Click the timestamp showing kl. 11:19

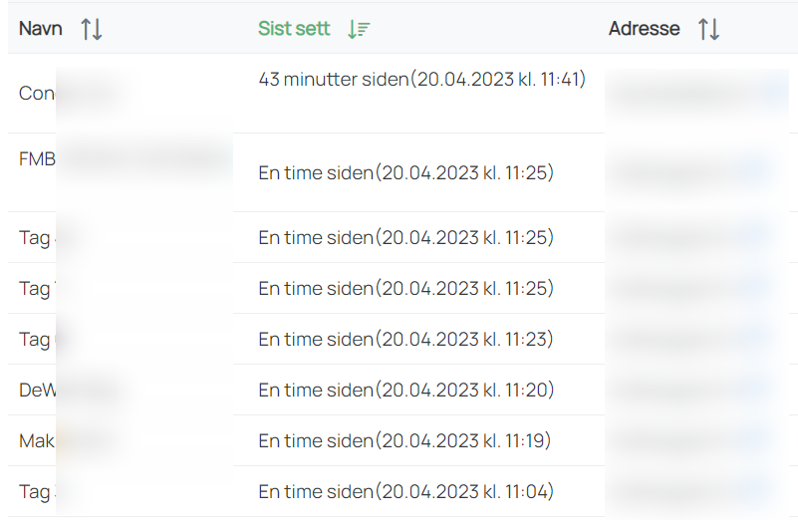coord(404,441)
